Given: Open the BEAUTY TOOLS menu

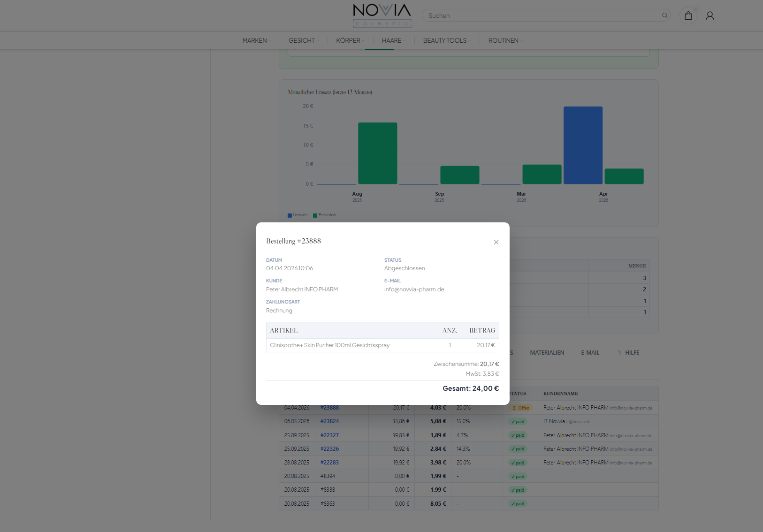Looking at the screenshot, I should 446,41.
